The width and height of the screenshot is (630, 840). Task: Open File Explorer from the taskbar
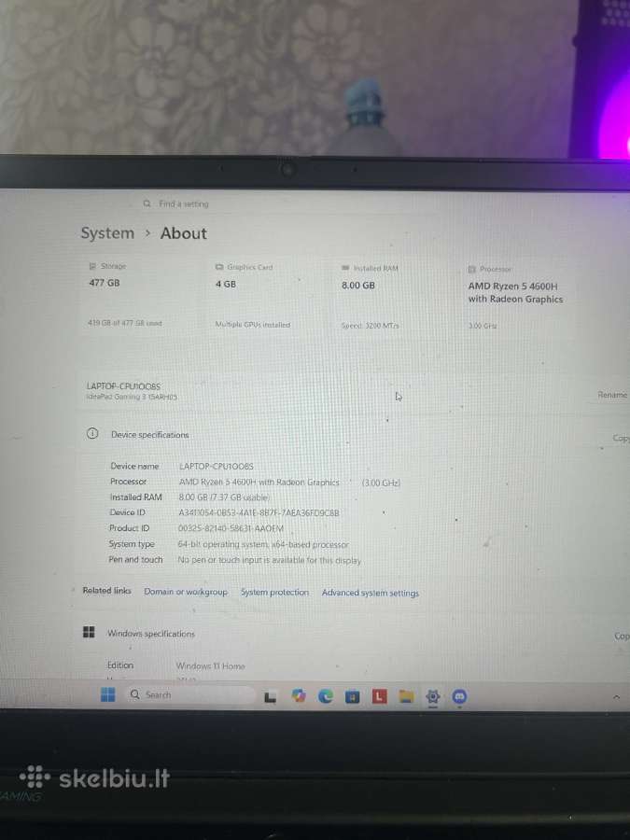point(406,696)
